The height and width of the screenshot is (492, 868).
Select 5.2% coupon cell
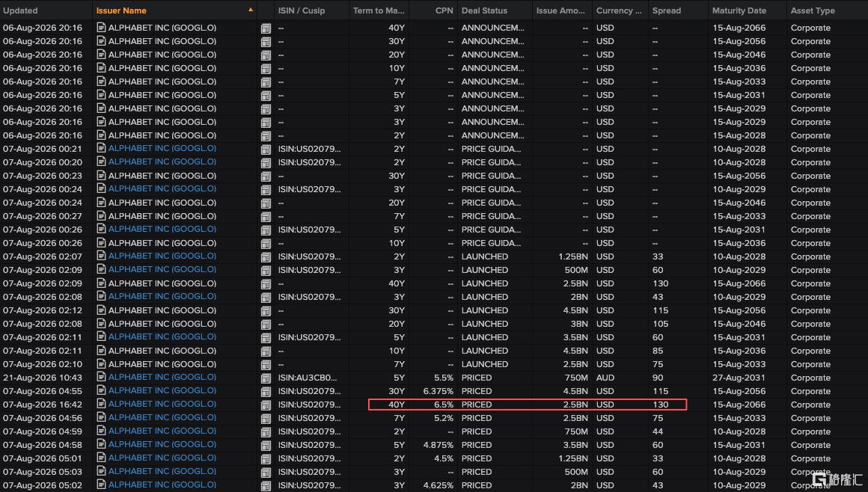tap(444, 418)
